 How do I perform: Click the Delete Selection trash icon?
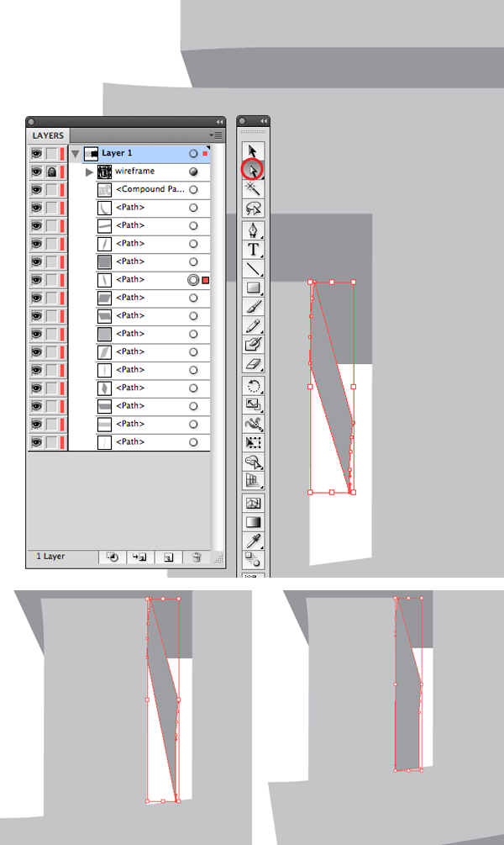click(197, 557)
